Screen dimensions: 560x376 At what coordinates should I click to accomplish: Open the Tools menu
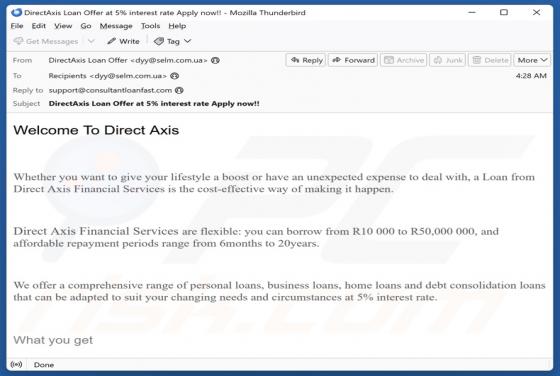pos(150,26)
